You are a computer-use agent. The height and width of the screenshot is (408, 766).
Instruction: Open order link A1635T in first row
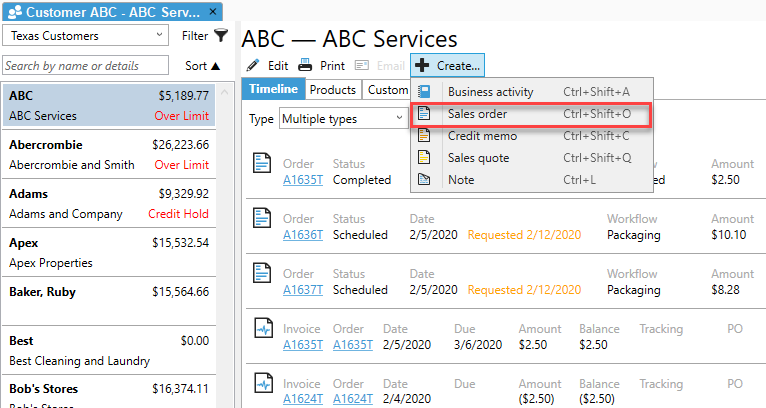tap(303, 180)
